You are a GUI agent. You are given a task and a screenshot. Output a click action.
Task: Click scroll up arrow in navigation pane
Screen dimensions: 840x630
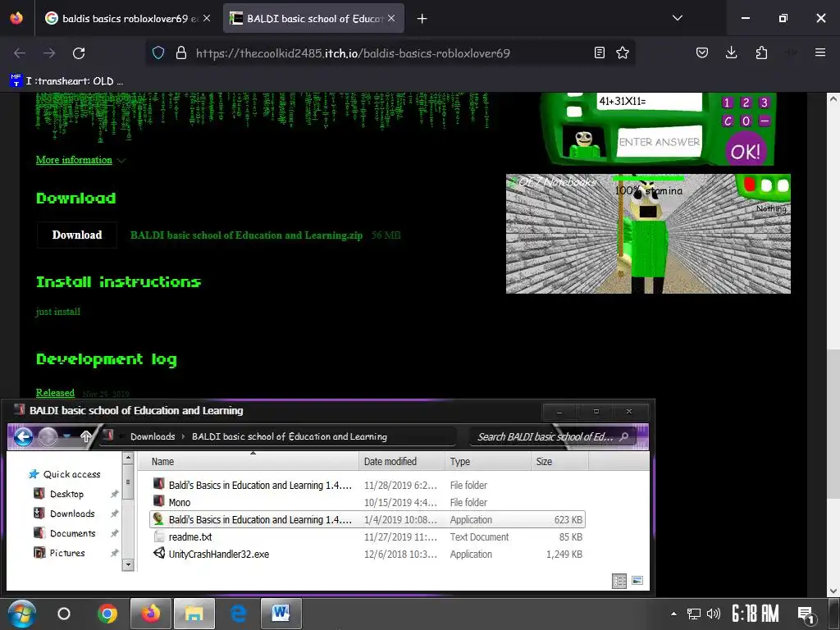coord(128,458)
